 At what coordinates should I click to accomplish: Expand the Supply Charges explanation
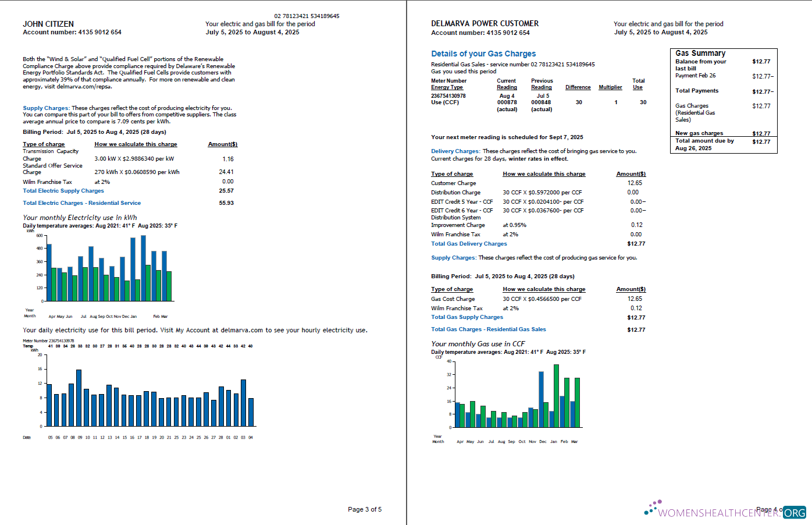(x=43, y=108)
